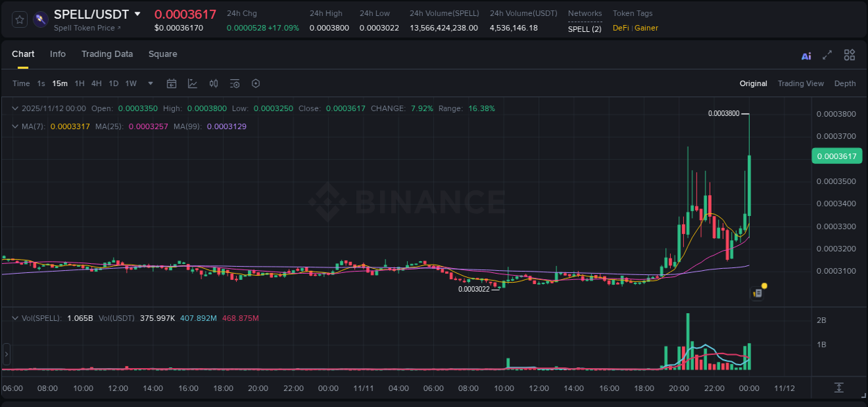Collapse the OHLC info row chevron
Image resolution: width=868 pixels, height=407 pixels.
14,108
